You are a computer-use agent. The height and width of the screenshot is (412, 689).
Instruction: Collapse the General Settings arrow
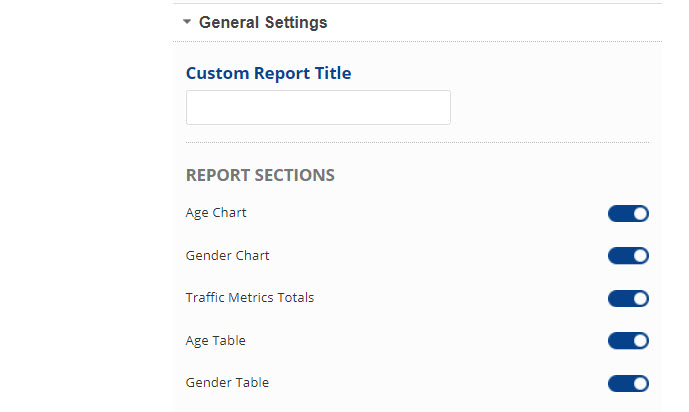pyautogui.click(x=187, y=22)
